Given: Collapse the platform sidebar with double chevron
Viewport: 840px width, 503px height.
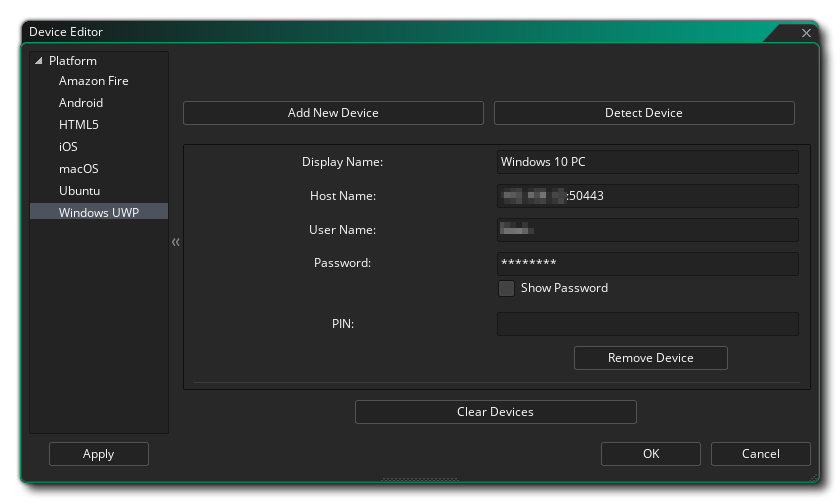Looking at the screenshot, I should tap(176, 242).
